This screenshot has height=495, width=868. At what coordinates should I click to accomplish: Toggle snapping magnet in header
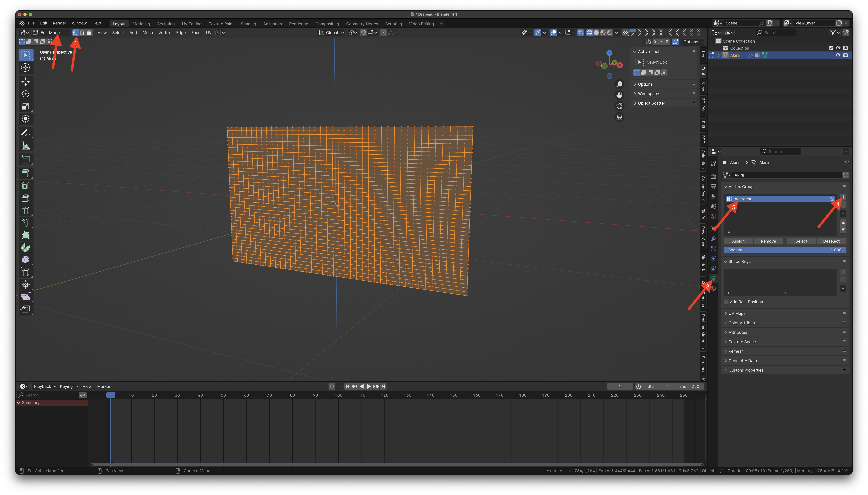tap(363, 33)
